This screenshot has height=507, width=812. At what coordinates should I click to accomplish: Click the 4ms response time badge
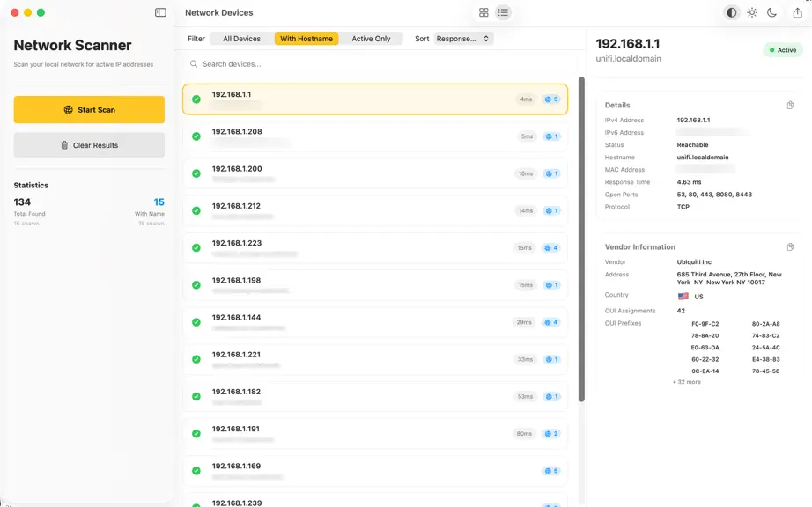[x=526, y=99]
